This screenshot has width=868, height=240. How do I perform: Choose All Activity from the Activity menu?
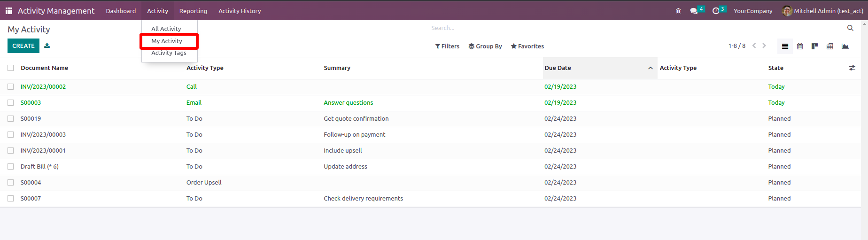coord(166,29)
